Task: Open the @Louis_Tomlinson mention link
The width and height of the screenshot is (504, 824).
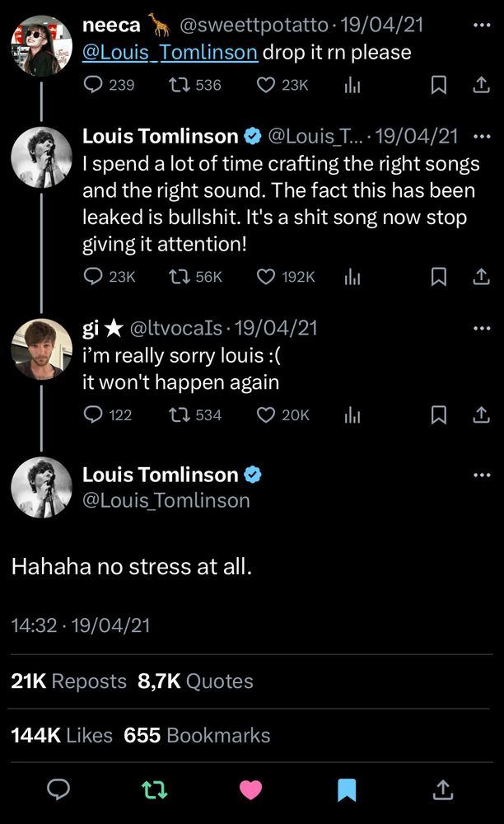Action: pos(170,53)
